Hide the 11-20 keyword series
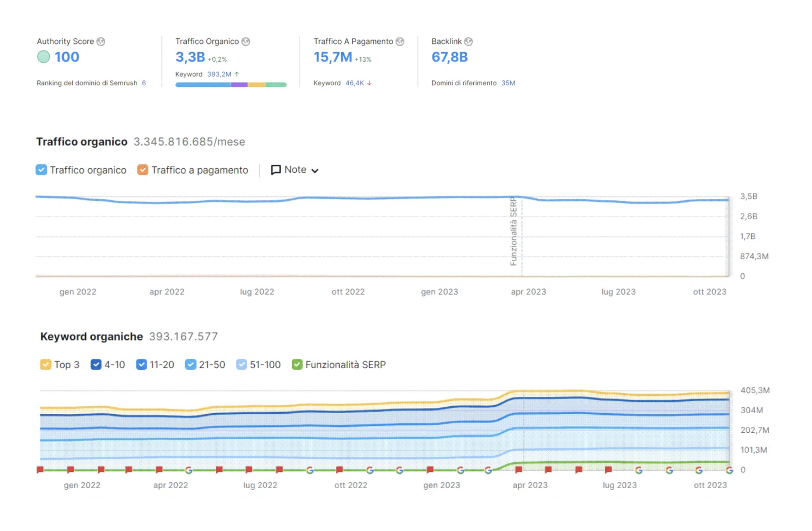The image size is (812, 531). point(142,365)
